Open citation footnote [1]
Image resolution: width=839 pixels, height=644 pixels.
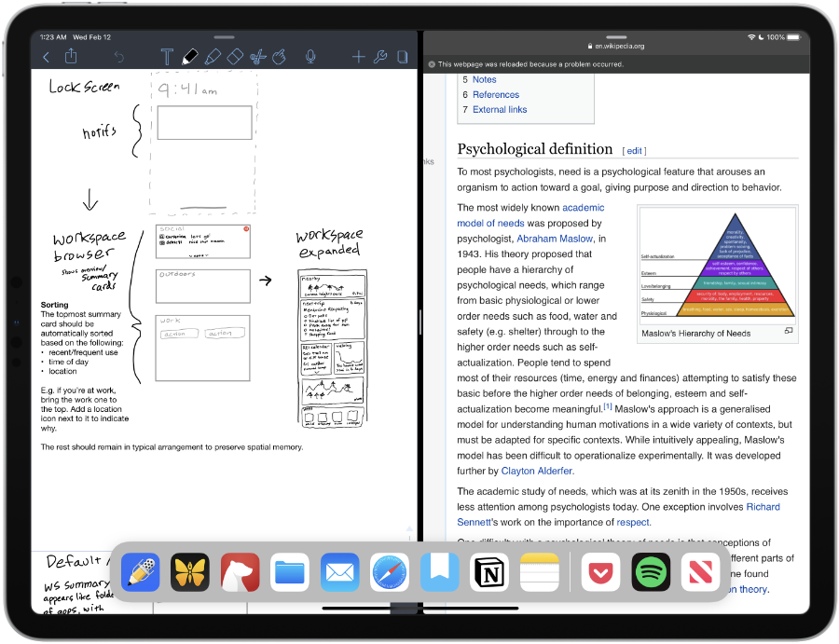[x=607, y=406]
